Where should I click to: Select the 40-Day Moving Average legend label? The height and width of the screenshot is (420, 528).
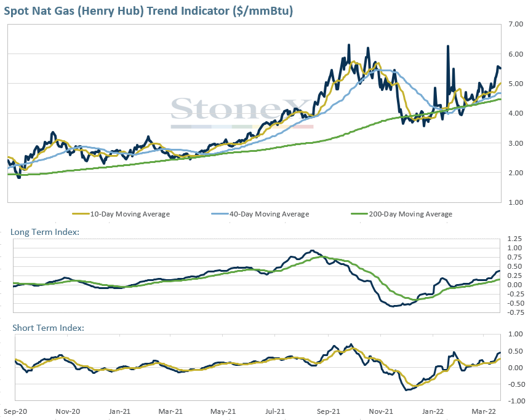[x=270, y=214]
